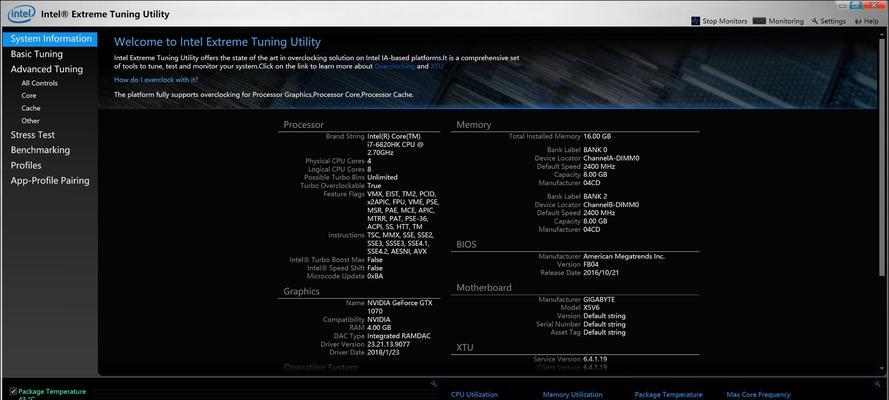Click the Stop Monitors icon

(696, 21)
